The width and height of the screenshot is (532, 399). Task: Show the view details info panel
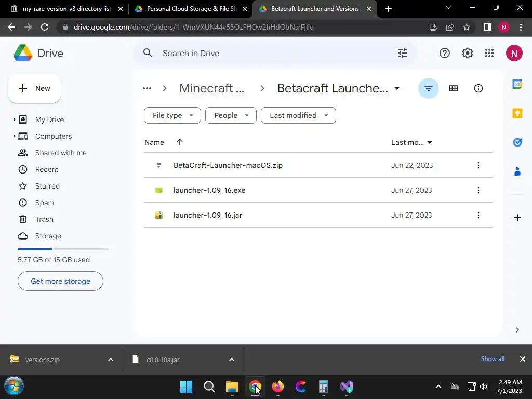tap(478, 88)
